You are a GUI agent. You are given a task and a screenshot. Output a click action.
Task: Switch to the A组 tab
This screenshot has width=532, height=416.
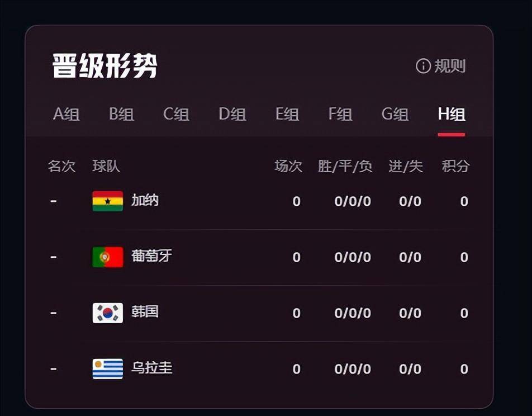(66, 114)
